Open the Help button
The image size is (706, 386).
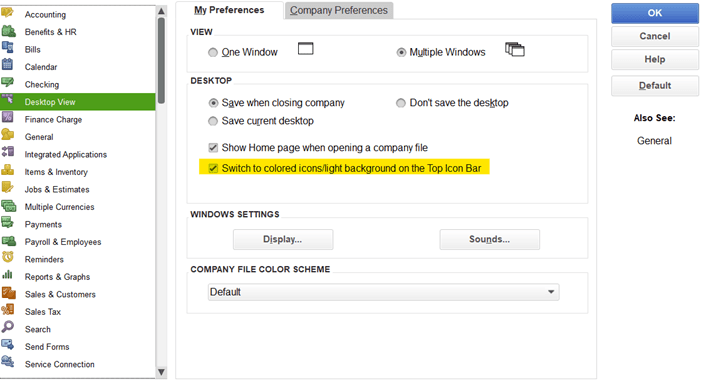[655, 59]
